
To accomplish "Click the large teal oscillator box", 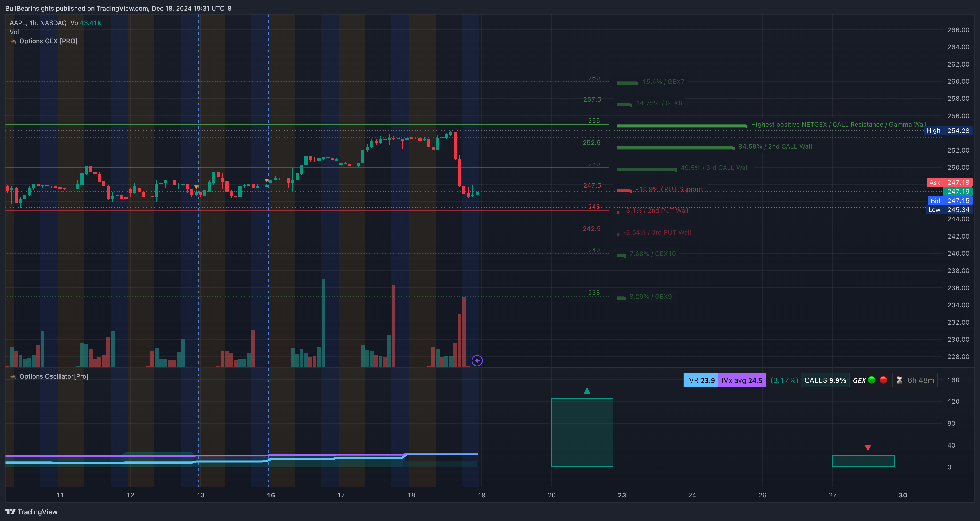I will tap(582, 432).
